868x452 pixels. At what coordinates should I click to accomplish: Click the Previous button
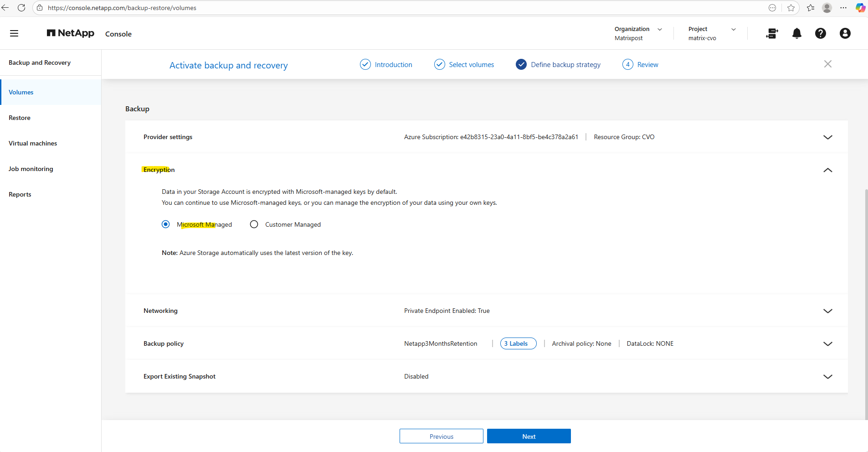coord(441,436)
